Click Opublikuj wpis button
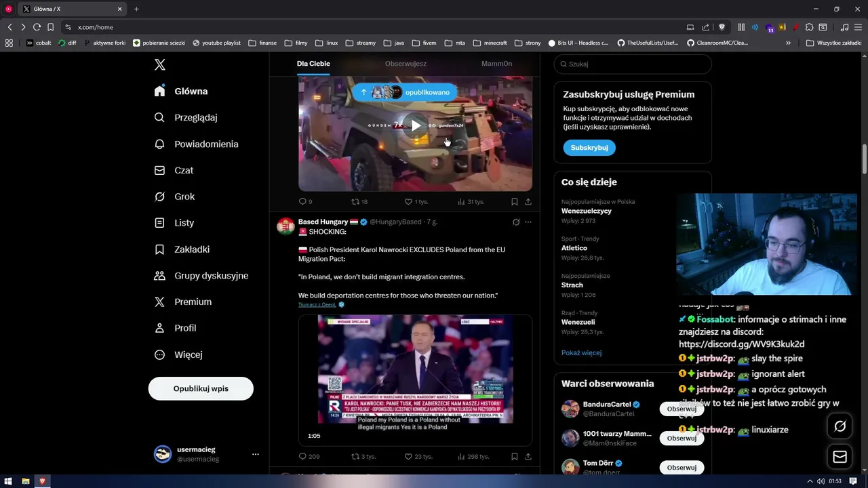 [x=201, y=388]
